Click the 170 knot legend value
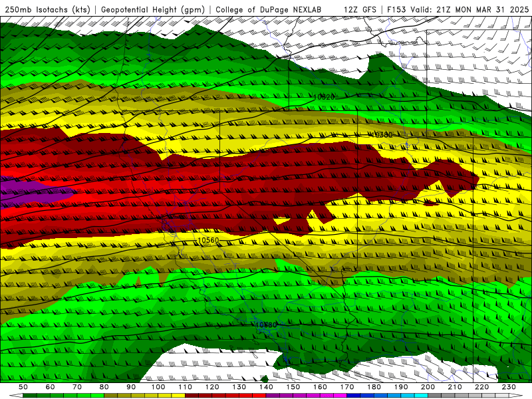This screenshot has width=532, height=399. [x=347, y=387]
